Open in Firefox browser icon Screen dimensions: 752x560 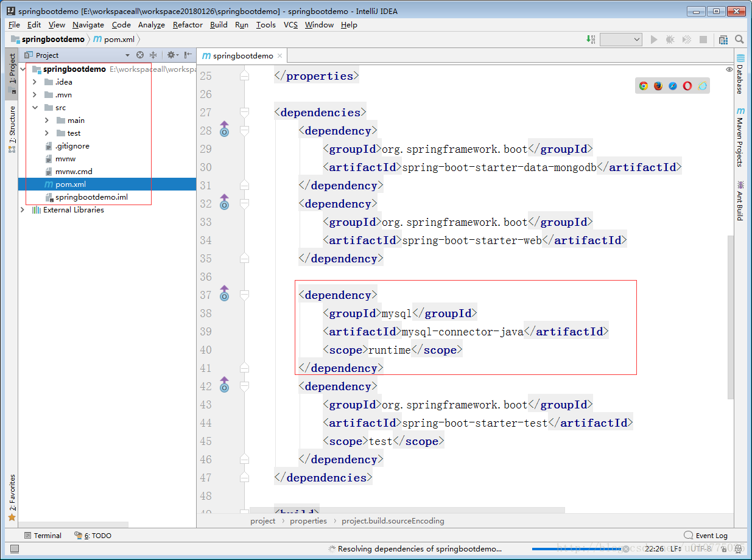658,86
